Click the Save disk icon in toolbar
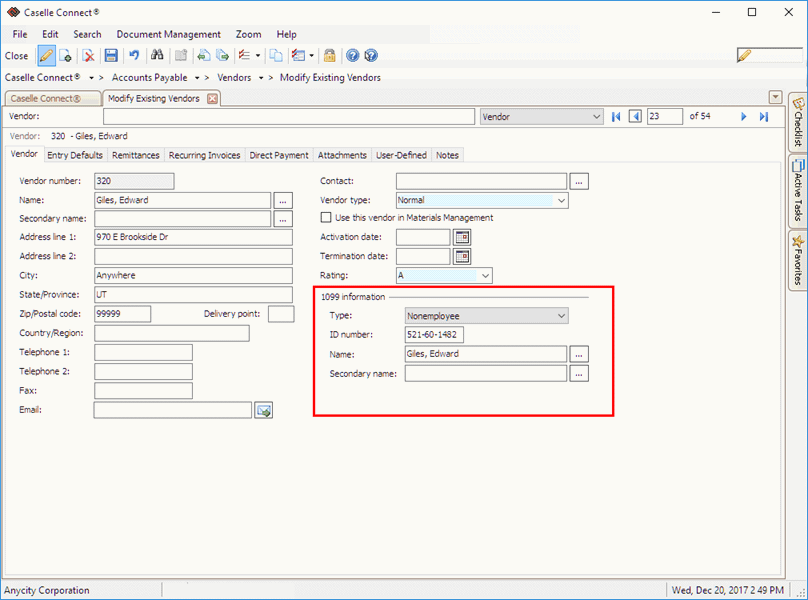 [111, 56]
